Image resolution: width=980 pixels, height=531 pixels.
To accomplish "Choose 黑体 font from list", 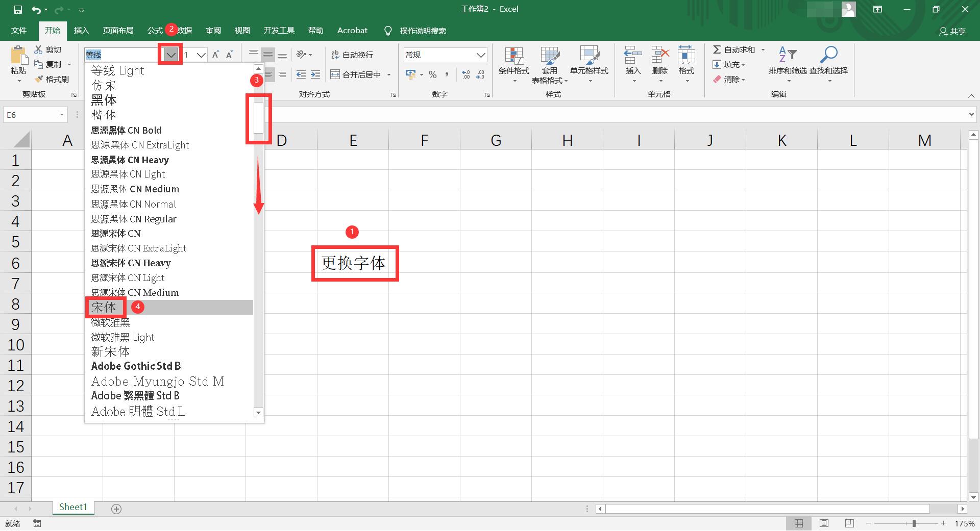I will [169, 100].
